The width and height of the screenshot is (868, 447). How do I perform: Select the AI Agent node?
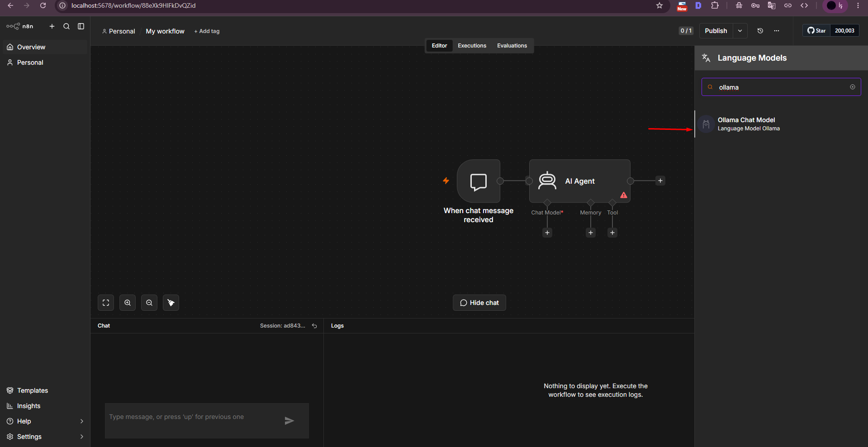[580, 181]
